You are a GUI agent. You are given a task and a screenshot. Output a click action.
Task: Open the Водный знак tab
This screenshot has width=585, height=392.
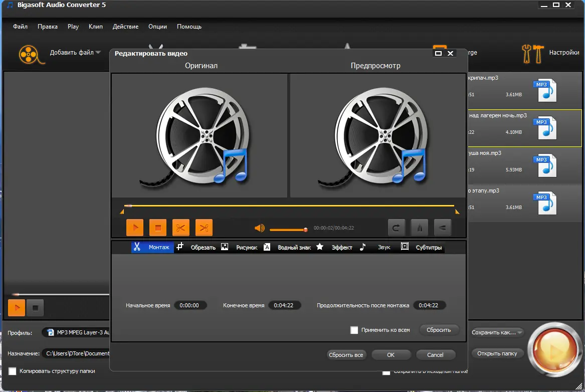(287, 247)
